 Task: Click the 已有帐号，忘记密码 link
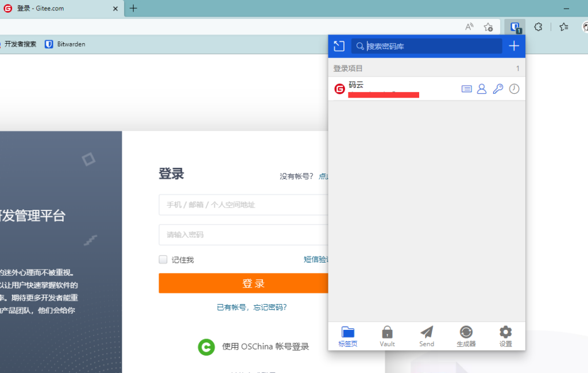pyautogui.click(x=252, y=307)
